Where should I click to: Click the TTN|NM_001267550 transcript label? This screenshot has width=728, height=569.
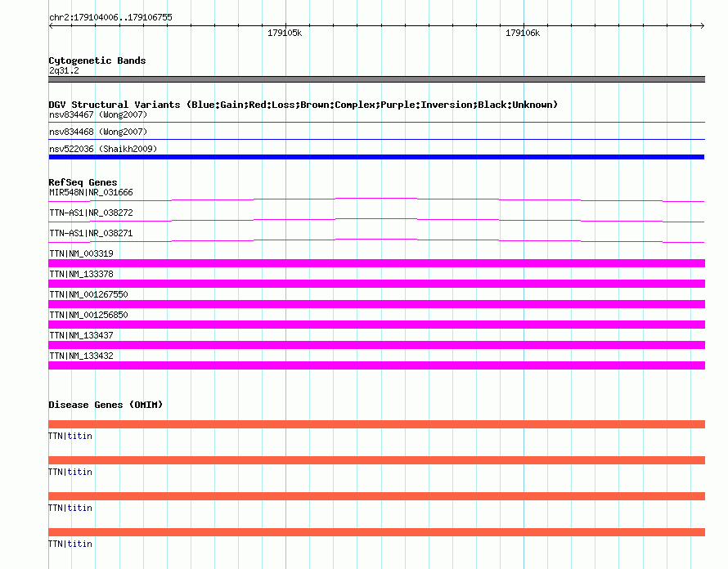pyautogui.click(x=88, y=294)
